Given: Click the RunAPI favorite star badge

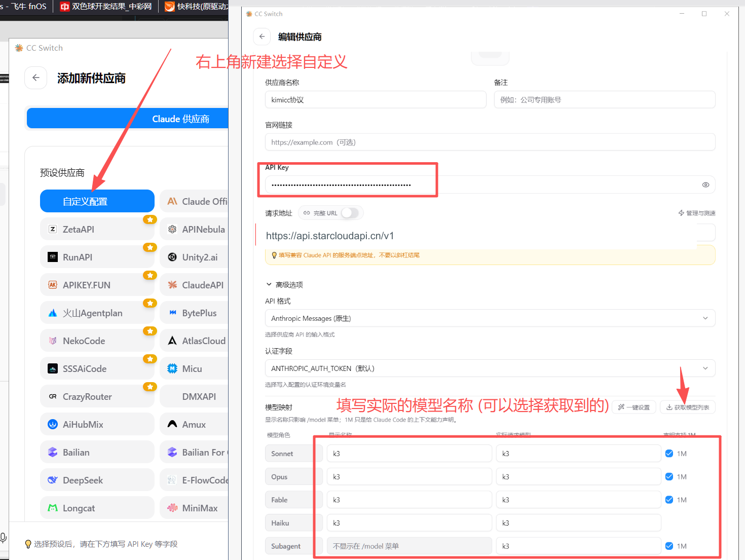Looking at the screenshot, I should click(x=150, y=247).
